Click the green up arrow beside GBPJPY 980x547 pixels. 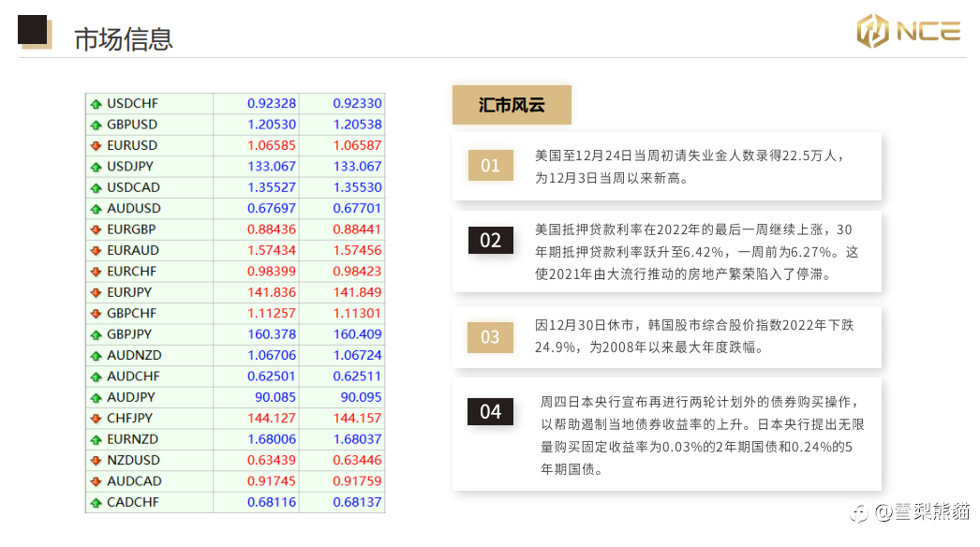(96, 335)
